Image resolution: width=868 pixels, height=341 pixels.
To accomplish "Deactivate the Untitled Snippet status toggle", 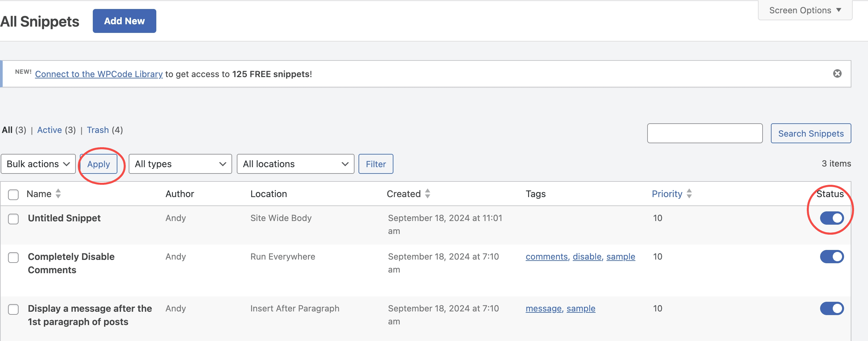I will [x=832, y=218].
